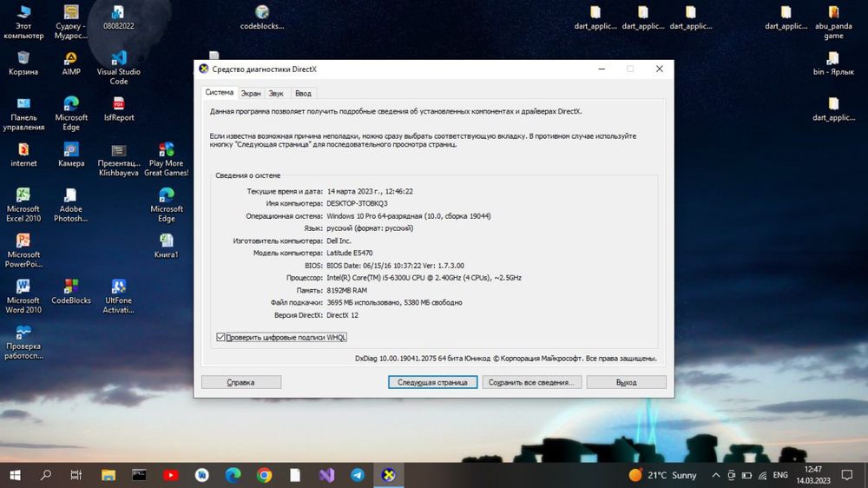Open File Explorer from the taskbar
The width and height of the screenshot is (868, 488).
tap(108, 475)
